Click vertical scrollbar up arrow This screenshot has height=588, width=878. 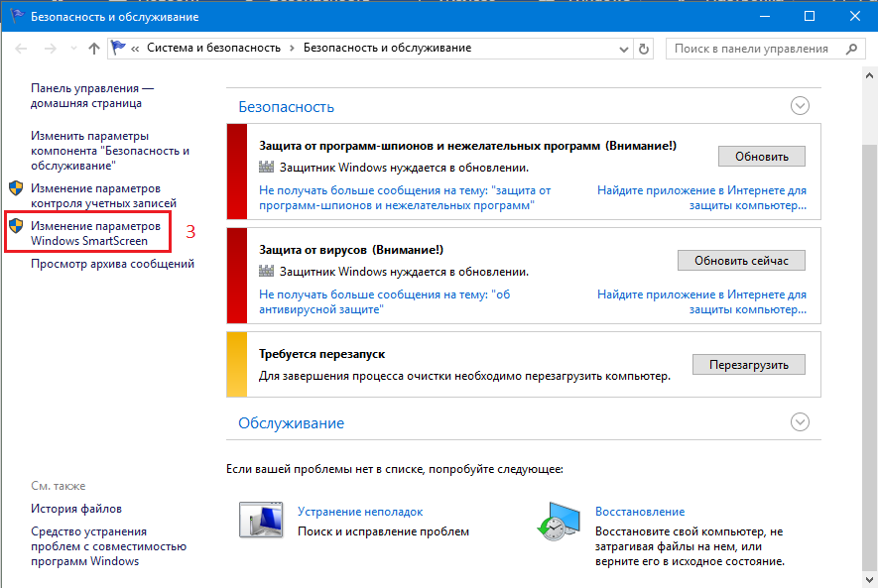869,75
